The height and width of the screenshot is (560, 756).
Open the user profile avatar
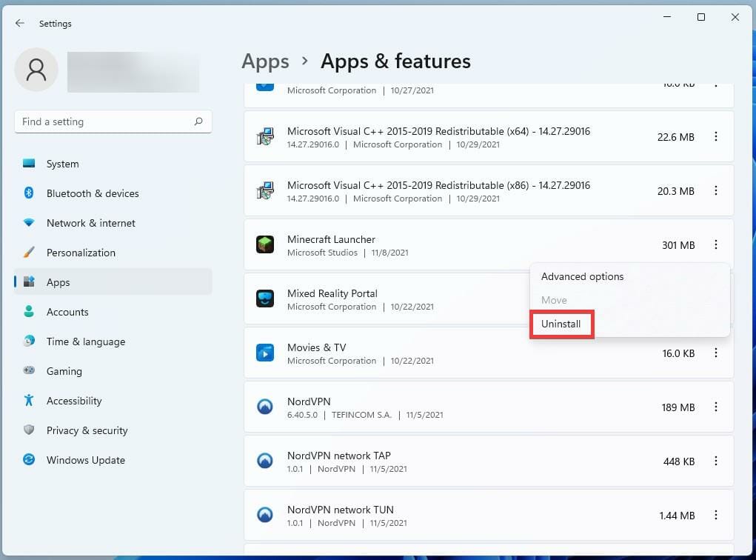pyautogui.click(x=36, y=70)
